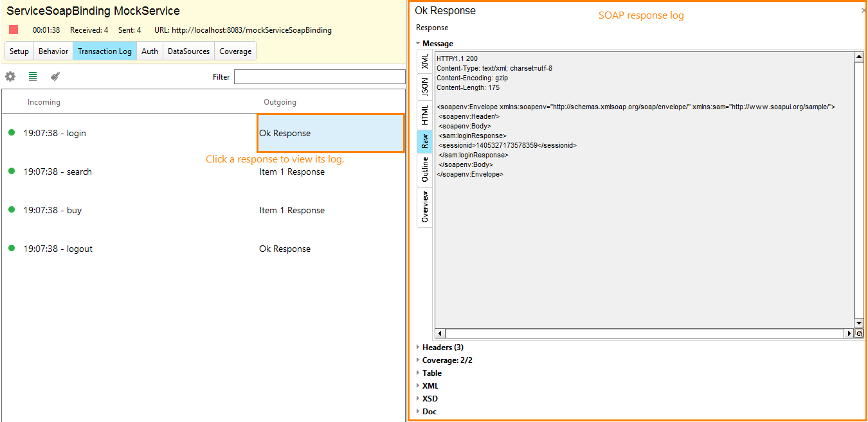Click inside the Filter input field
Viewport: 868px width, 422px height.
320,76
